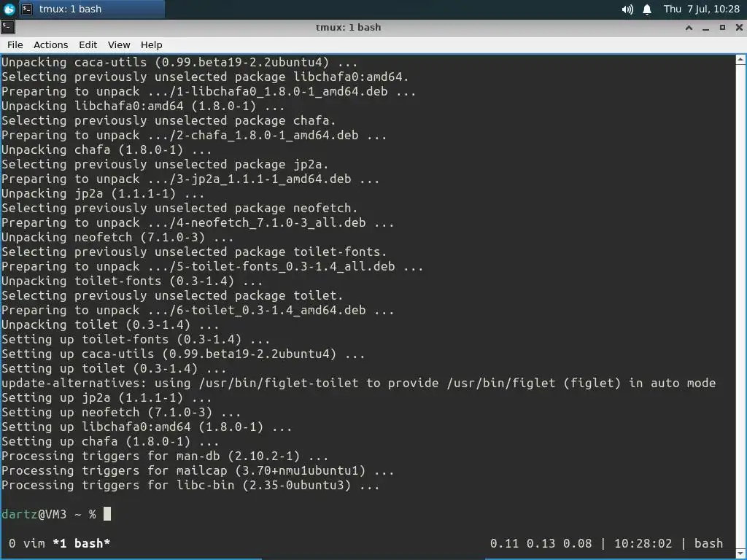Select tmux window '*1 bash*' in status bar
Screen dimensions: 747x560
point(82,543)
